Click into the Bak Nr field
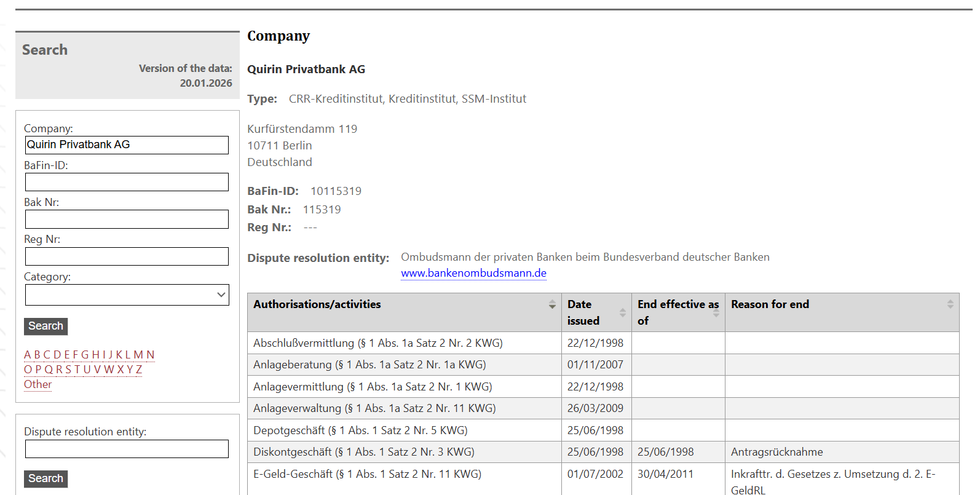The height and width of the screenshot is (495, 980). coord(127,220)
